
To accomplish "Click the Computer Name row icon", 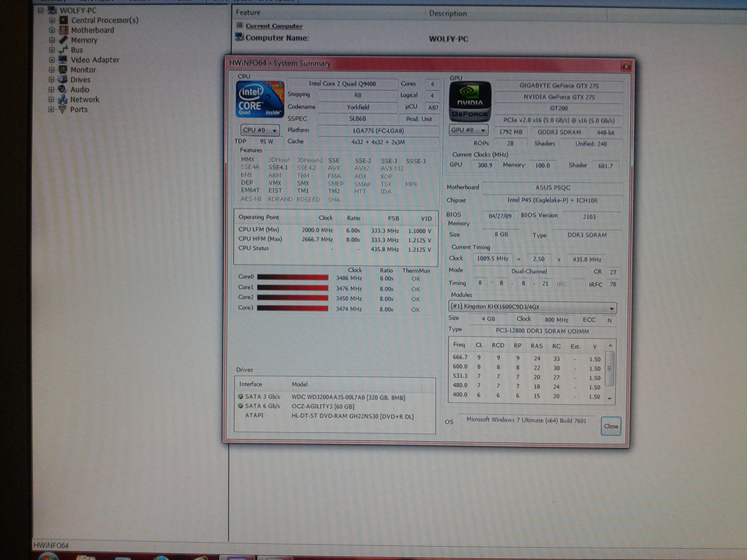I will [x=239, y=37].
